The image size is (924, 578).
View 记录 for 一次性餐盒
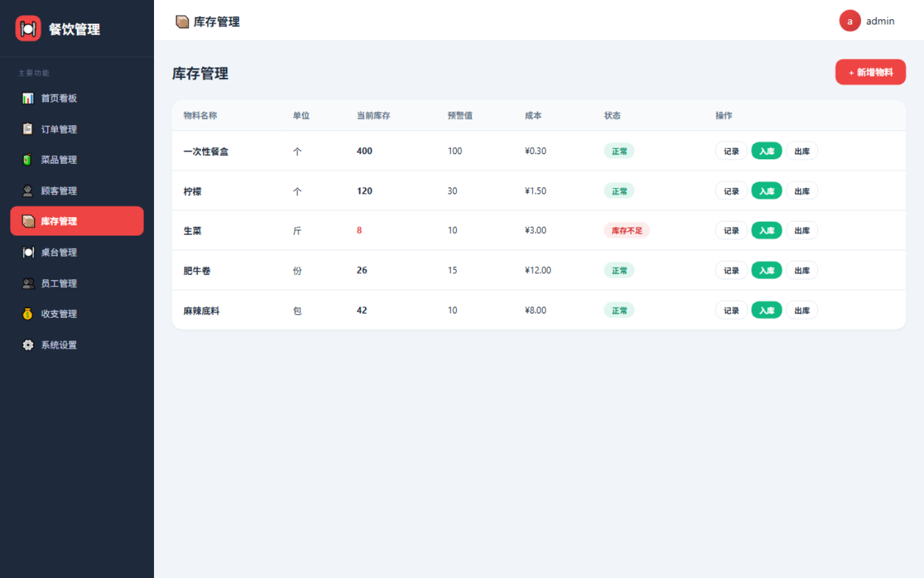coord(731,152)
